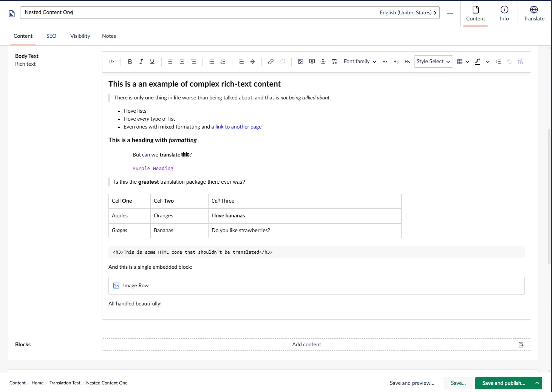Align text center
The width and height of the screenshot is (552, 392).
(182, 62)
